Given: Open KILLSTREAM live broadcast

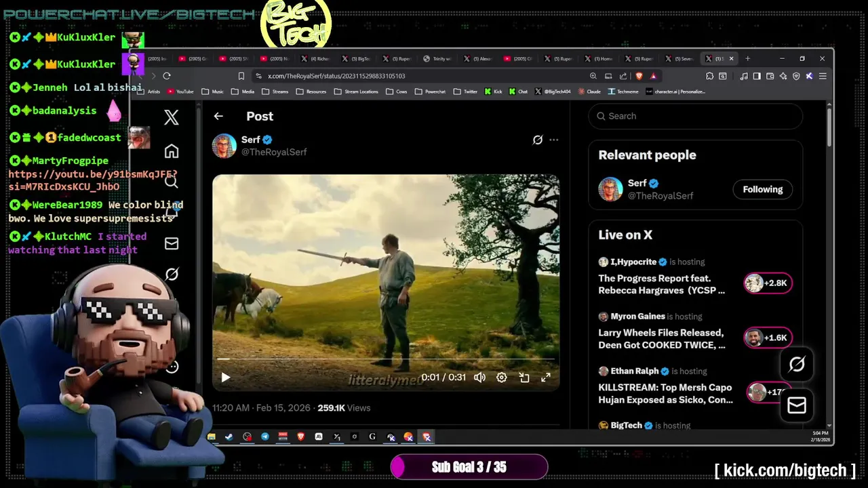Looking at the screenshot, I should click(x=665, y=394).
